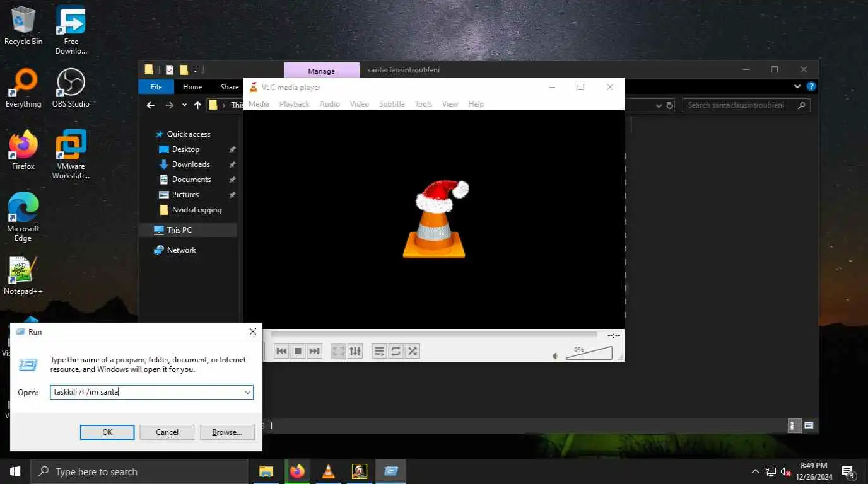The height and width of the screenshot is (484, 868).
Task: Open Customize Quick Access Toolbar dropdown
Action: pyautogui.click(x=196, y=70)
